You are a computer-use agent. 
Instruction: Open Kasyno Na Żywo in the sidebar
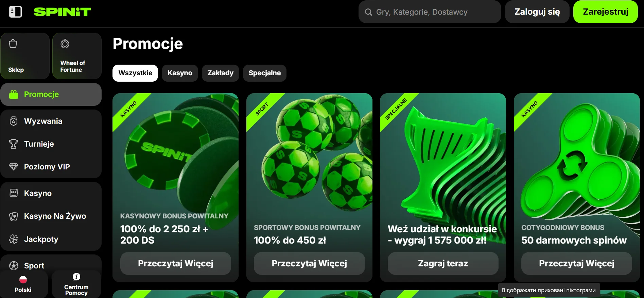(x=51, y=216)
